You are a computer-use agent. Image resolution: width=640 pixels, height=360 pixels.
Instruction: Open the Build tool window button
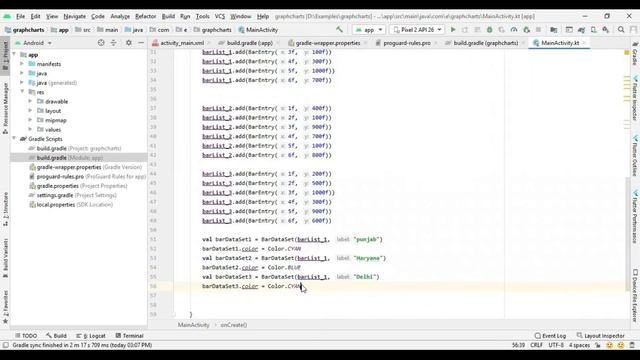point(56,336)
